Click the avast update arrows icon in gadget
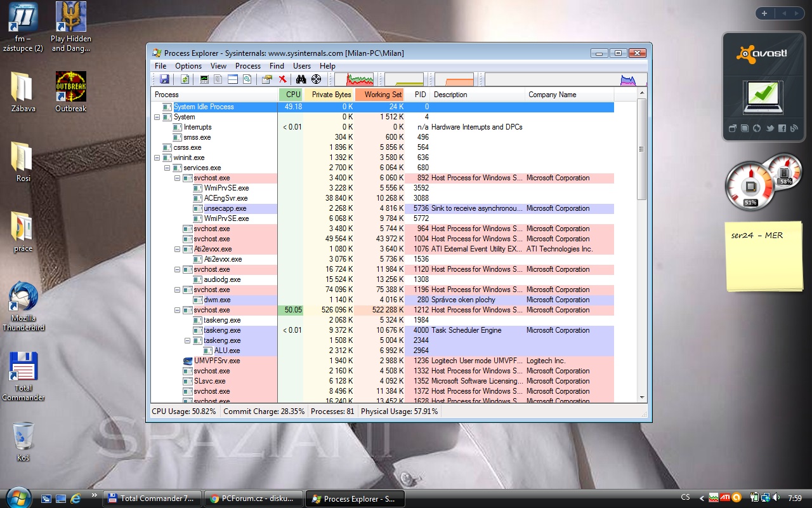The width and height of the screenshot is (812, 508). coord(757,128)
